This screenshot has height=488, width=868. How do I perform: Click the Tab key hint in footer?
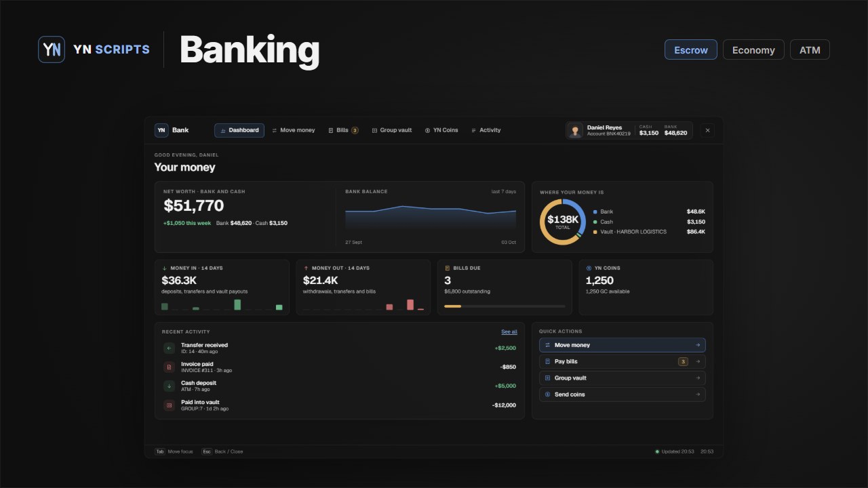click(x=160, y=451)
